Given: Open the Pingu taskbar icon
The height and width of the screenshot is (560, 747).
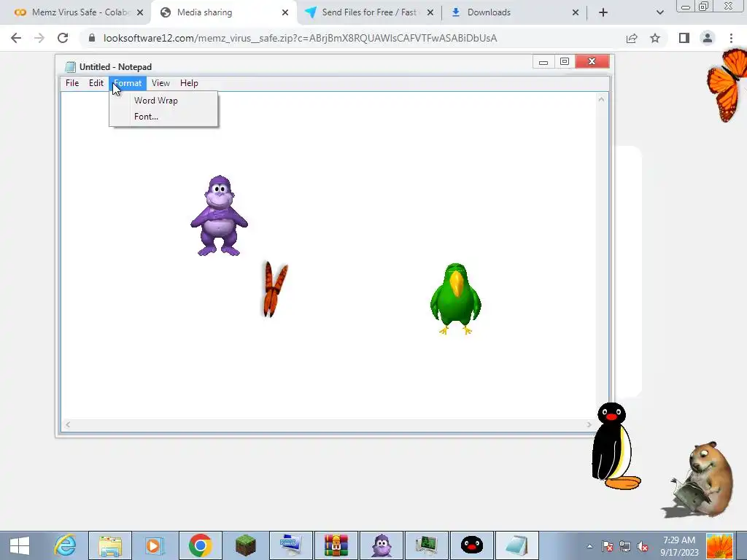Looking at the screenshot, I should click(x=472, y=545).
